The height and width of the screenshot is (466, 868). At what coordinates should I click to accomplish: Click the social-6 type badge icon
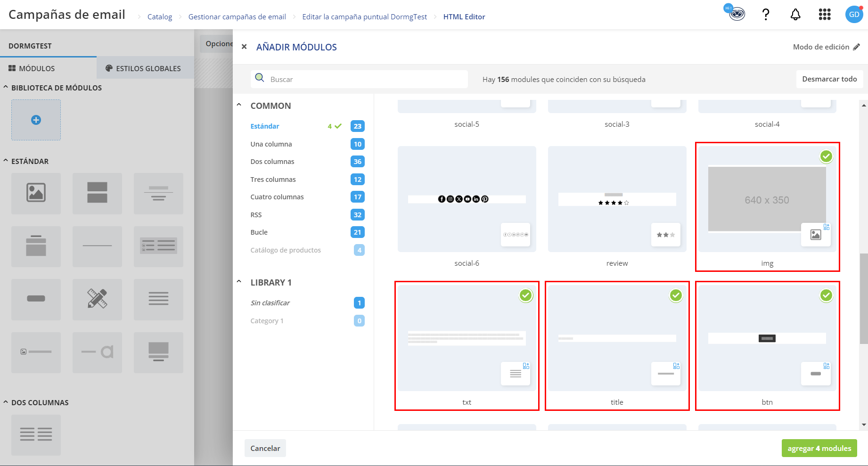516,235
